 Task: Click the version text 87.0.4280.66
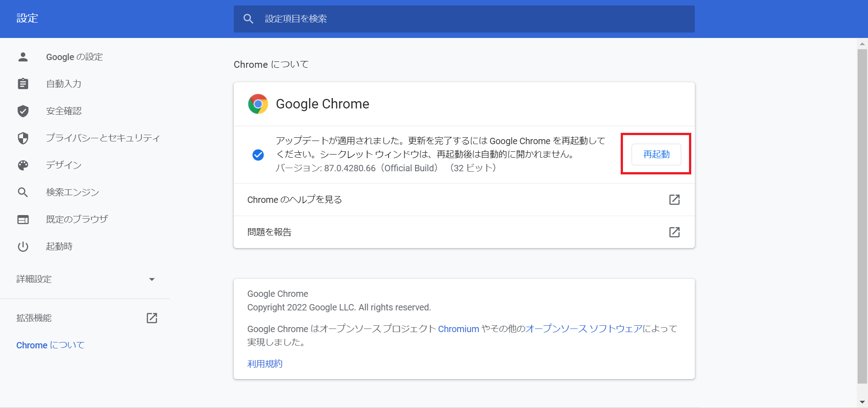[x=349, y=168]
